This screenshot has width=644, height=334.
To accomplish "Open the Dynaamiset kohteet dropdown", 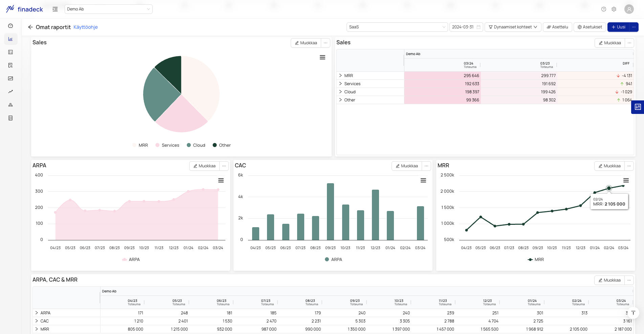I will coord(513,27).
